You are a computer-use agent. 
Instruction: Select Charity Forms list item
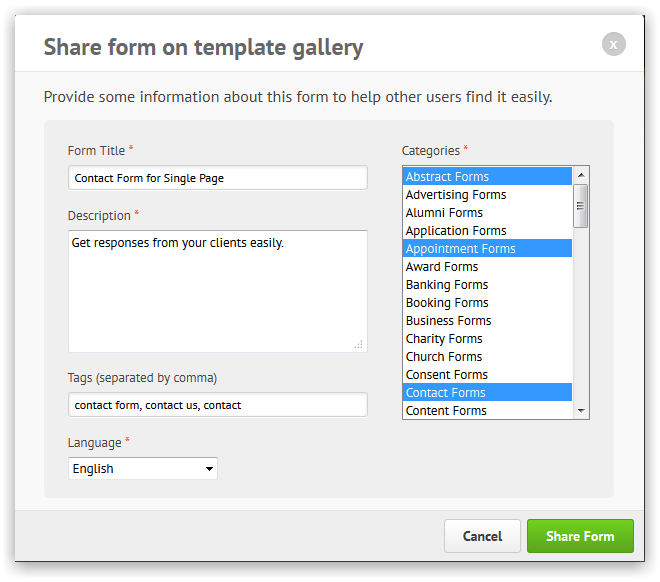click(487, 339)
